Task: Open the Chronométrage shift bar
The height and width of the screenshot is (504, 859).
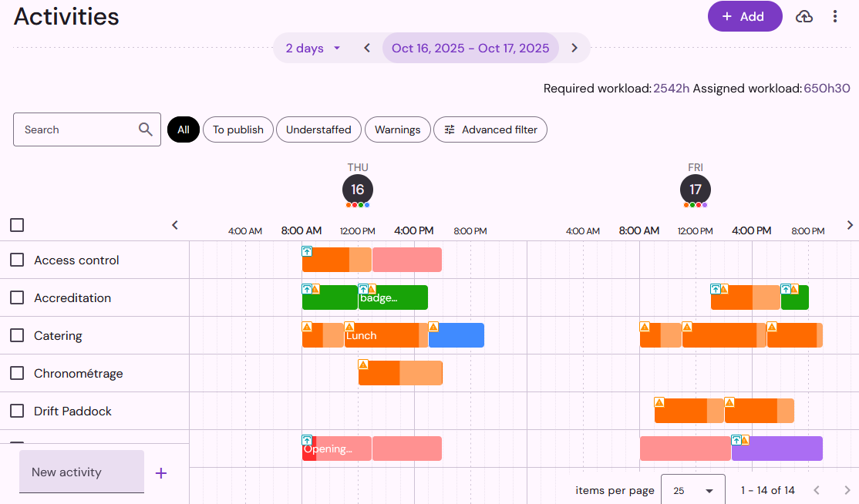Action: pyautogui.click(x=400, y=373)
